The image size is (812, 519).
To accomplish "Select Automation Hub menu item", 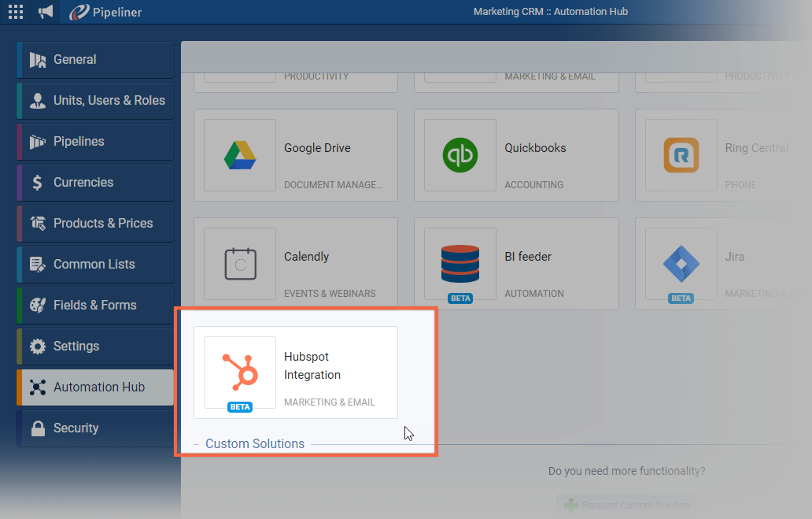I will [x=95, y=387].
